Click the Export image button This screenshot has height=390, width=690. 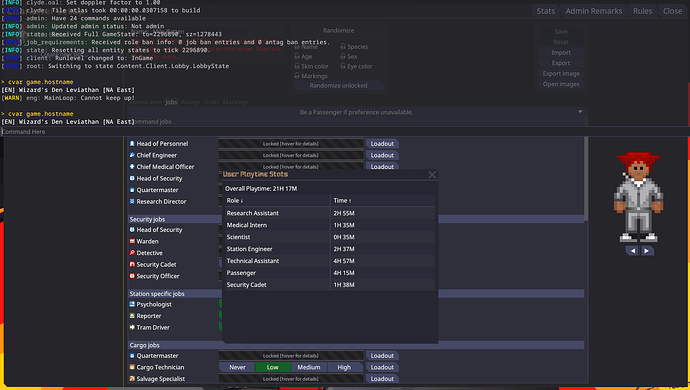tap(561, 74)
